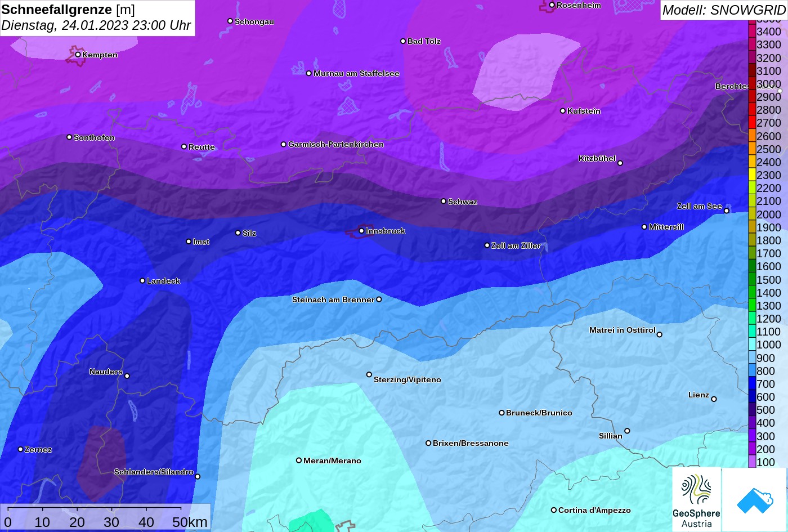Click the 'Modell: SNOWGRID' label
Image resolution: width=788 pixels, height=532 pixels.
pyautogui.click(x=724, y=10)
